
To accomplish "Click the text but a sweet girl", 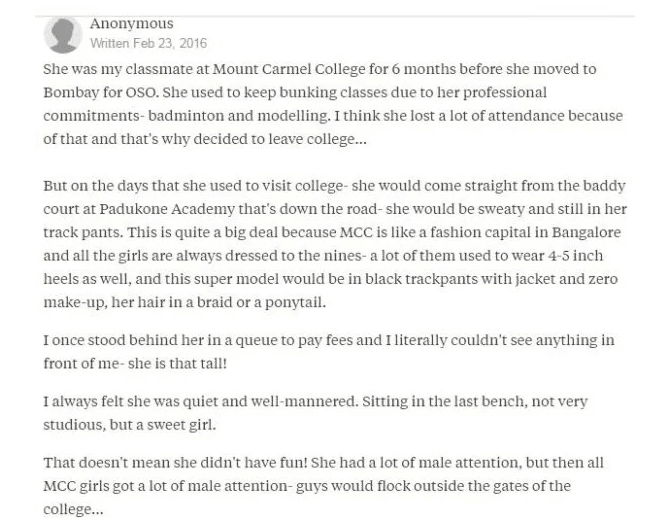I will pos(163,425).
